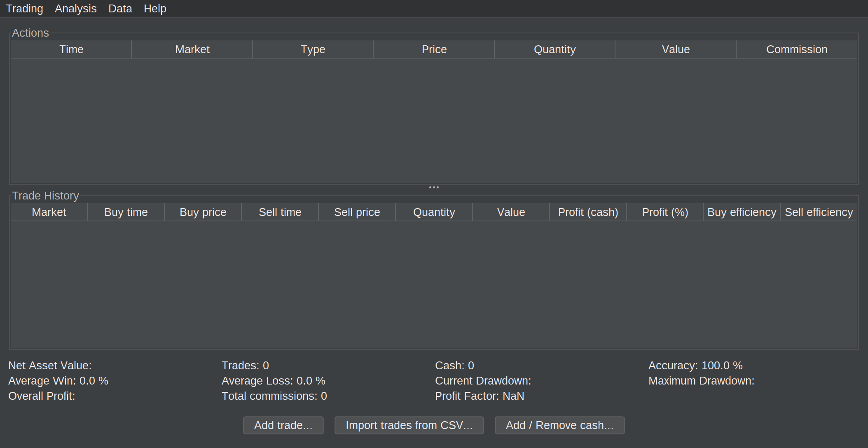Select the Current Drawdown label
868x448 pixels.
(483, 381)
